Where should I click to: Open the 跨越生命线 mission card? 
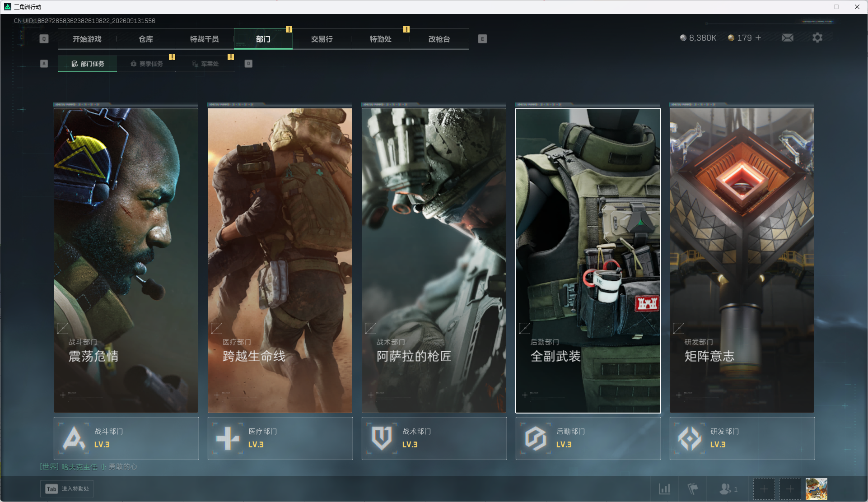coord(280,260)
